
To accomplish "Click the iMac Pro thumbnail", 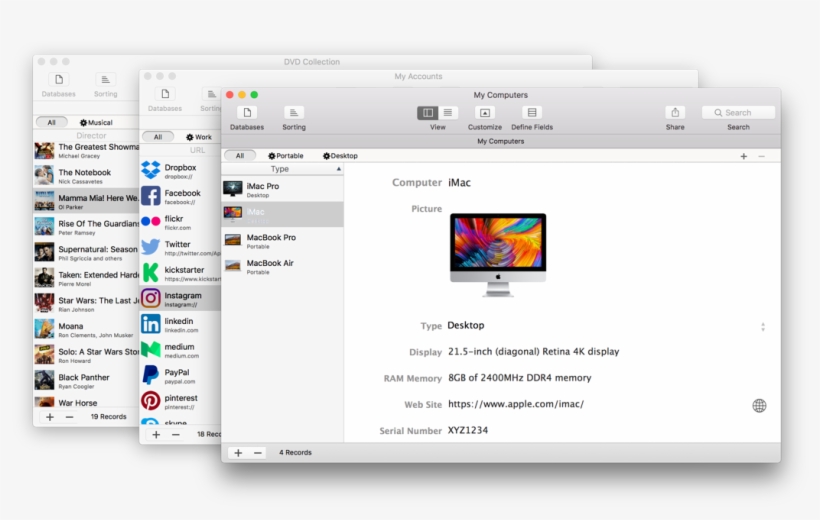I will [x=233, y=189].
